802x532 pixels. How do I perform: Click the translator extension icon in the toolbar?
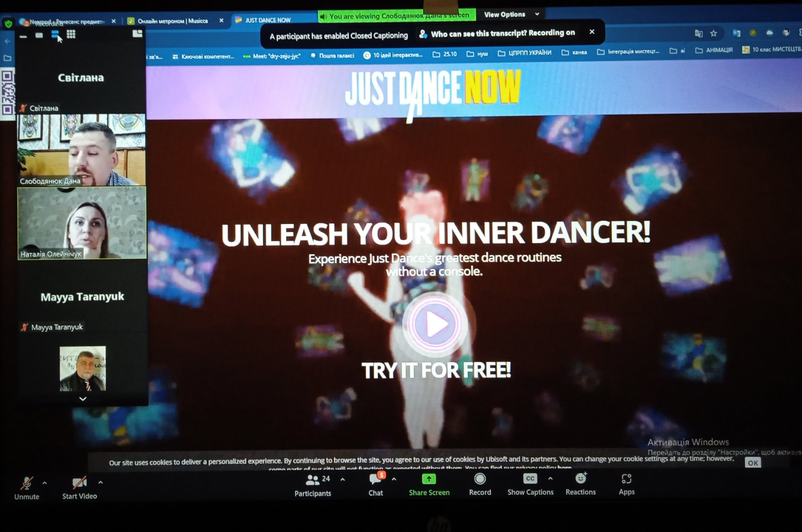pos(736,33)
